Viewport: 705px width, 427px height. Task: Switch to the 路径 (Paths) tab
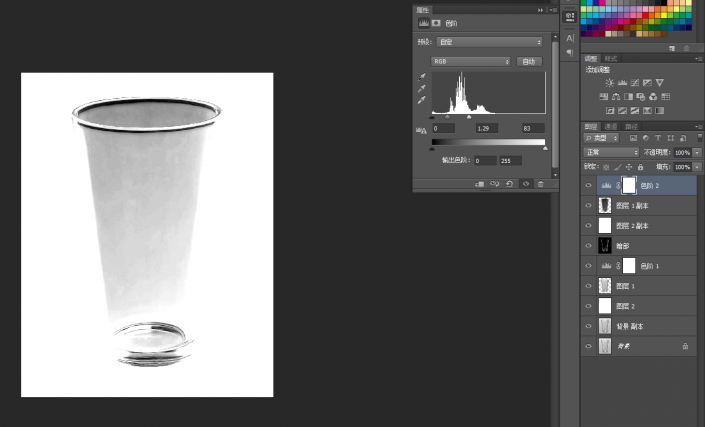[x=631, y=127]
